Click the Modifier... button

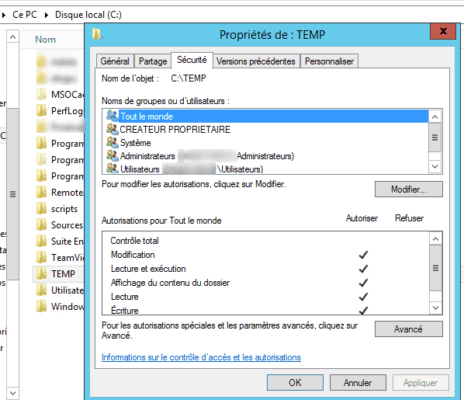coord(409,189)
